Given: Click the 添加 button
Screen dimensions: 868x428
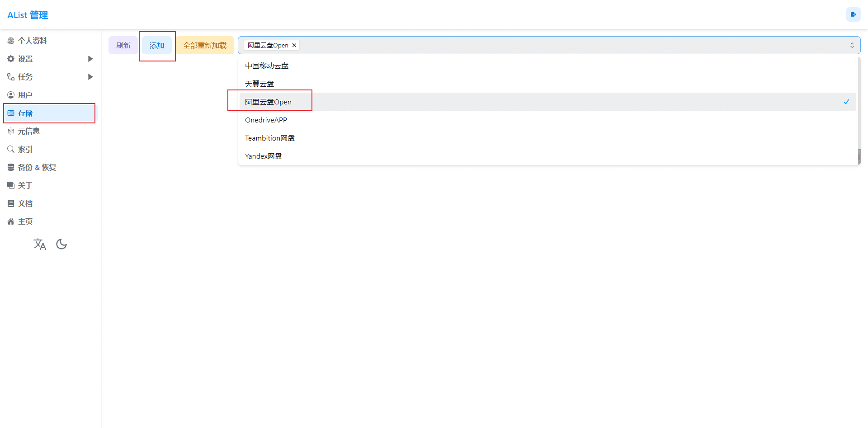Looking at the screenshot, I should pos(157,45).
